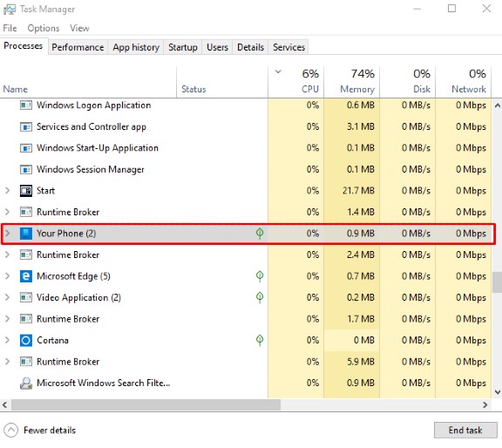The width and height of the screenshot is (502, 448).
Task: Expand the Runtime Broker group with 5.9 MB
Action: [x=7, y=362]
